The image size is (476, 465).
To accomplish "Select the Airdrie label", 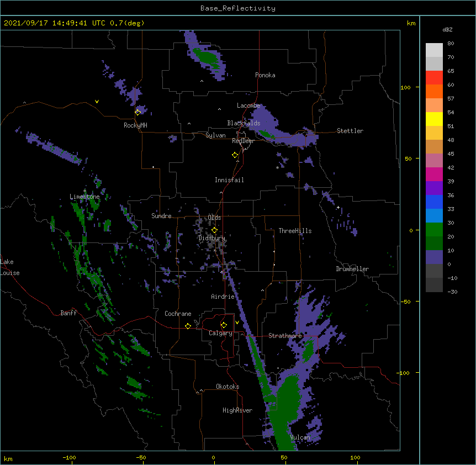I will [x=223, y=297].
